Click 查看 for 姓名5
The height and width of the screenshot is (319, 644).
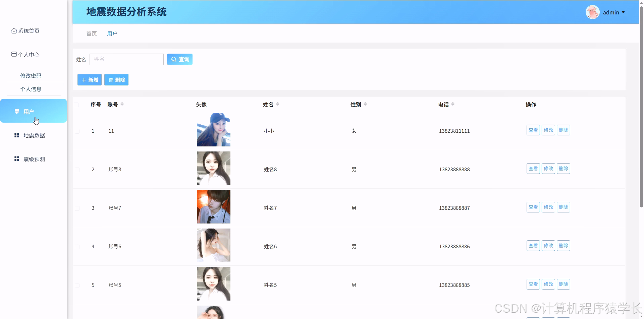tap(533, 284)
